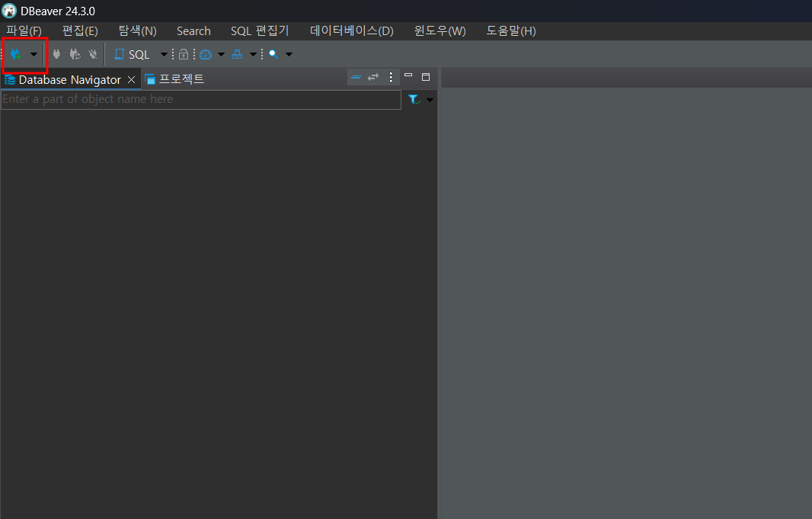Maximize the Database Navigator panel
The height and width of the screenshot is (519, 812).
point(426,77)
